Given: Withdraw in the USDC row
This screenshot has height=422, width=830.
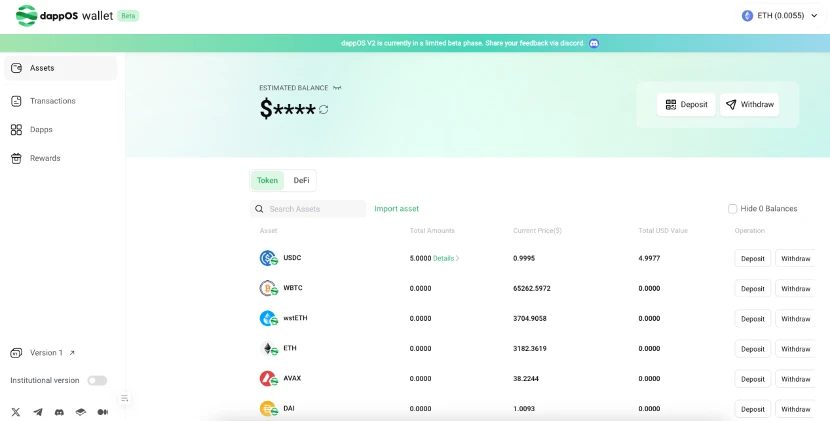Looking at the screenshot, I should (x=796, y=258).
